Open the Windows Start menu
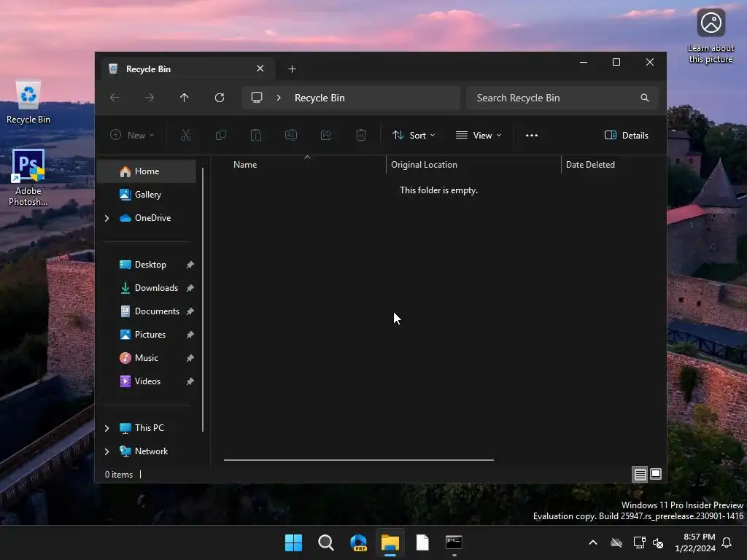Image resolution: width=747 pixels, height=560 pixels. (x=293, y=542)
